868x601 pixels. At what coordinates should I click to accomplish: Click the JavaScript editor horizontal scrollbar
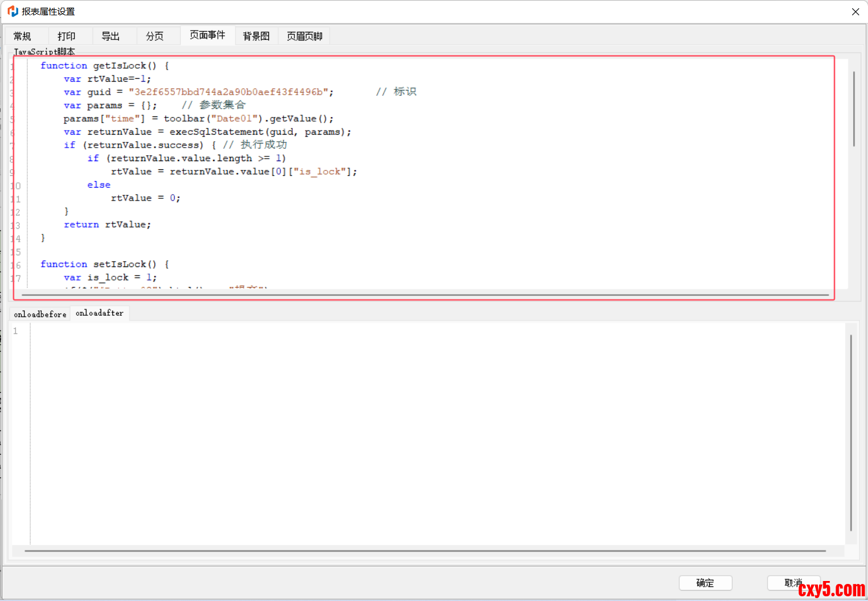click(x=424, y=295)
